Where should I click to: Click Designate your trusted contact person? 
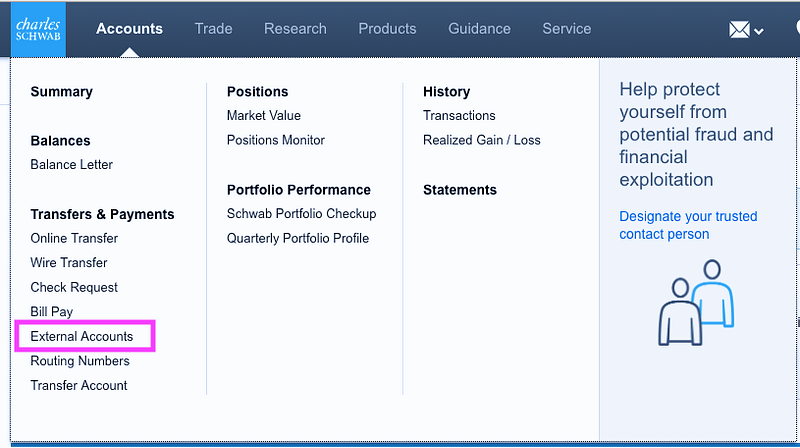[688, 225]
